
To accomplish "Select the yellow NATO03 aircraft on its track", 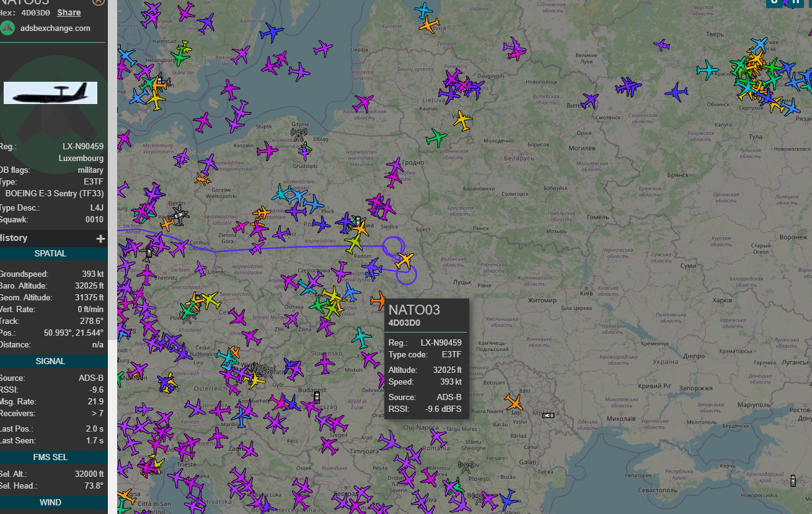I will [x=405, y=261].
